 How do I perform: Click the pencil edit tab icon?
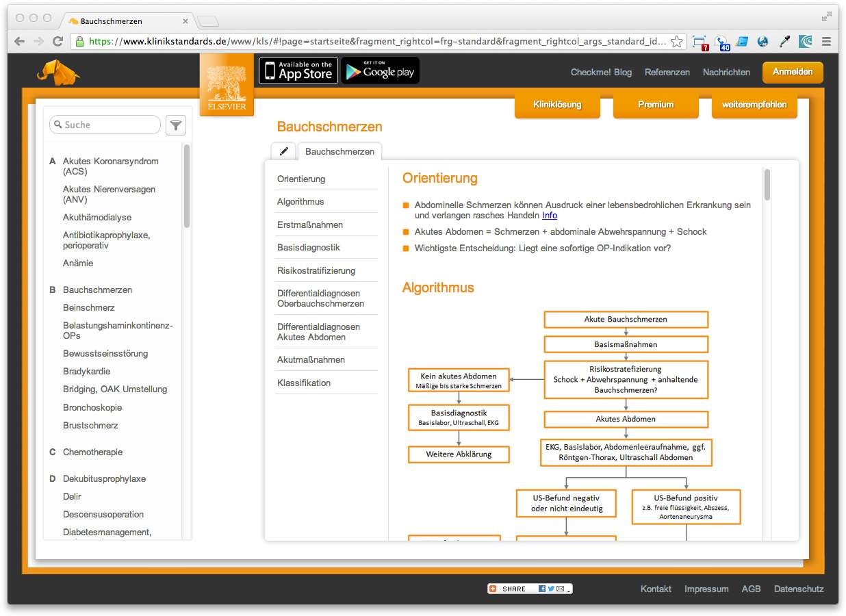click(x=284, y=151)
